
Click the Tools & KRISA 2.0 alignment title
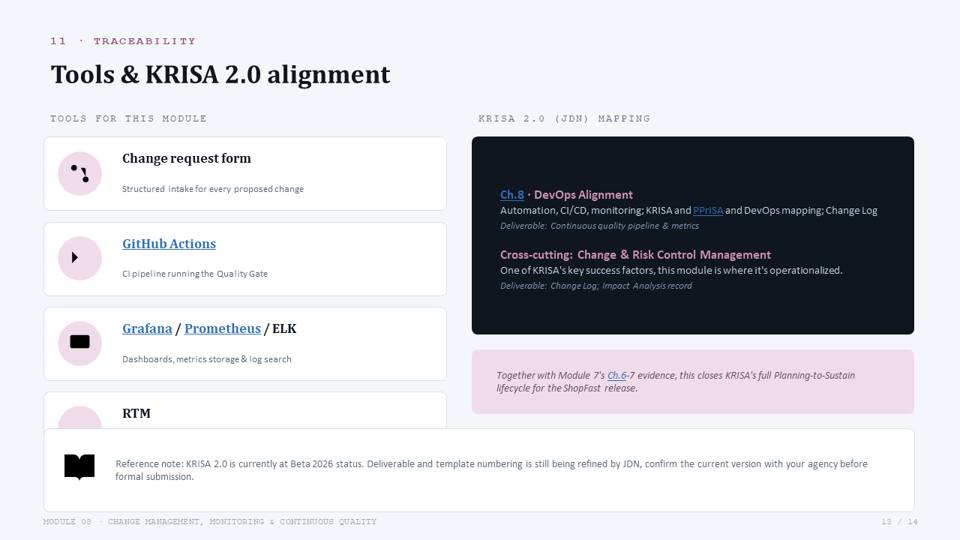[x=220, y=75]
